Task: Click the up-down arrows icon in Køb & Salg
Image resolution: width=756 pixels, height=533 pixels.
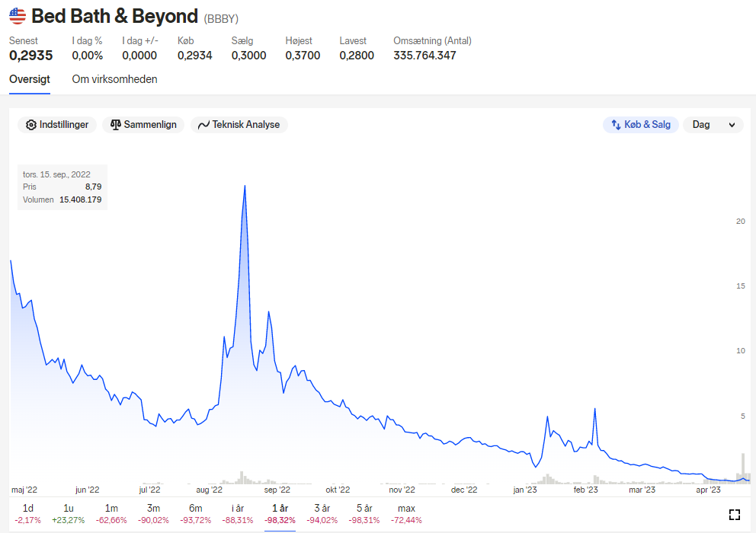Action: [616, 125]
